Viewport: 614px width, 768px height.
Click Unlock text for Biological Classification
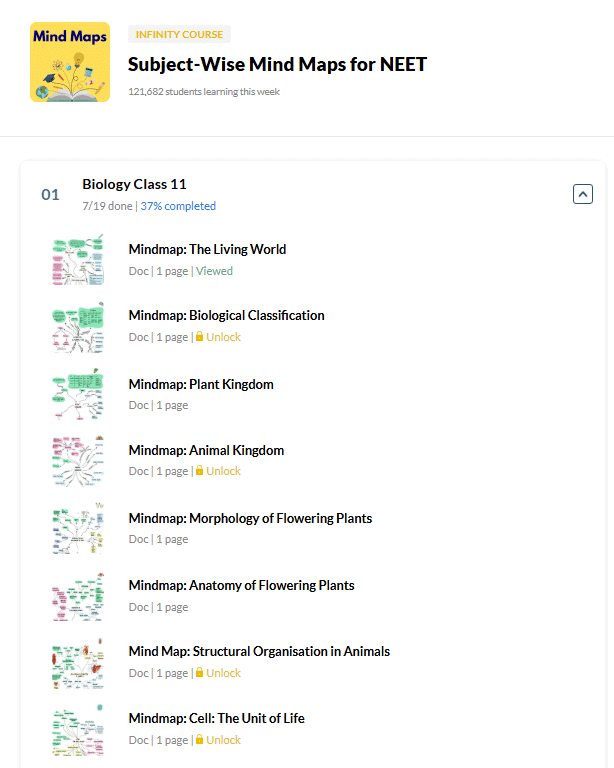pos(223,337)
